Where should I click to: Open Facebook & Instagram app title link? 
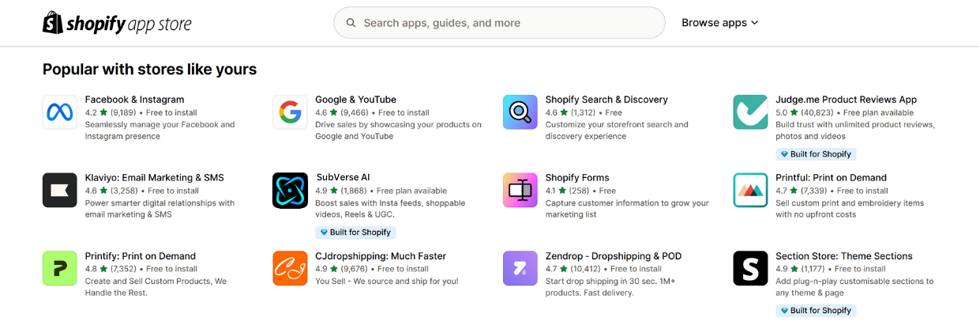pyautogui.click(x=134, y=100)
